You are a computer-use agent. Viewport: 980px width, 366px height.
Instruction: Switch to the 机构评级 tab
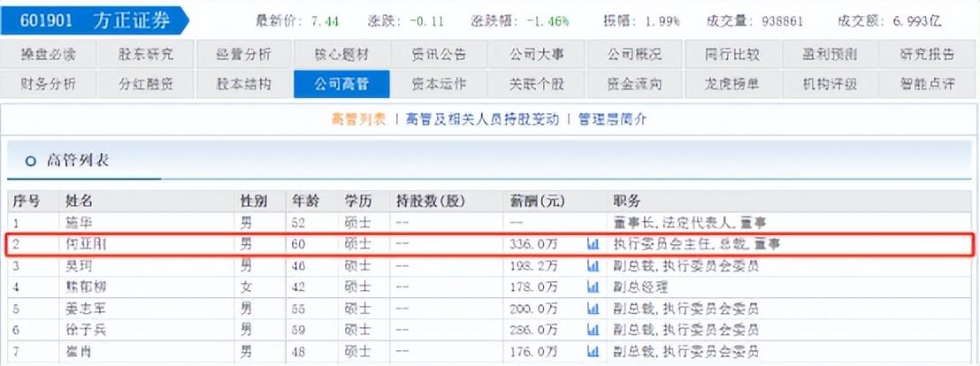click(x=830, y=84)
